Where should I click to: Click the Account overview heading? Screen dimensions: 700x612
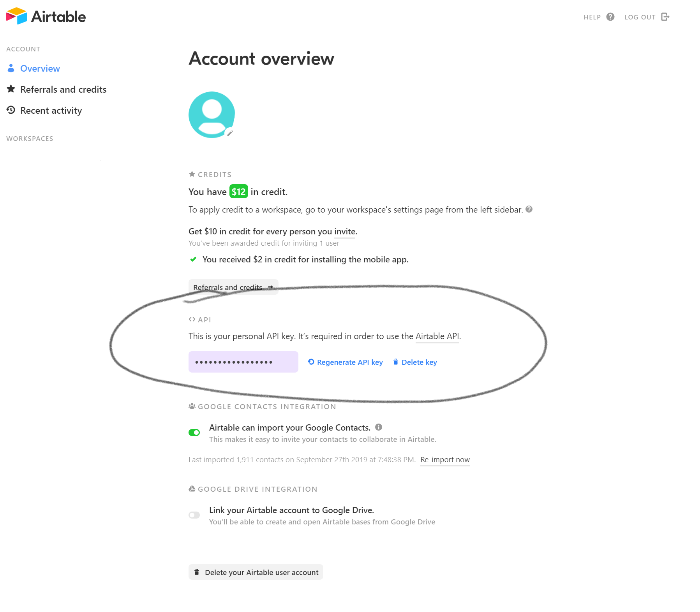click(x=261, y=59)
